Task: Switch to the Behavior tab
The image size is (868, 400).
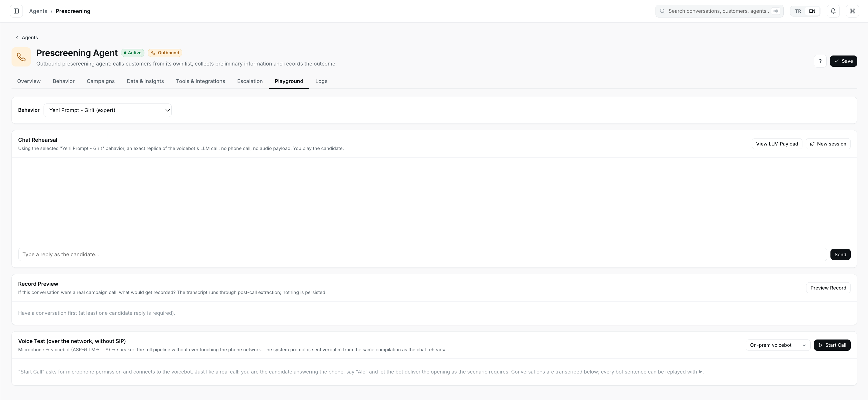Action: [64, 81]
